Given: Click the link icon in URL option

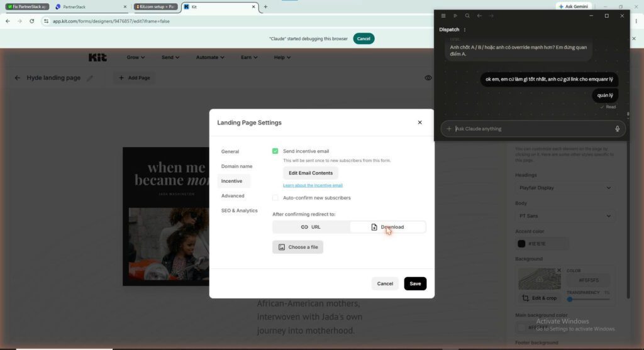Looking at the screenshot, I should pos(304,227).
